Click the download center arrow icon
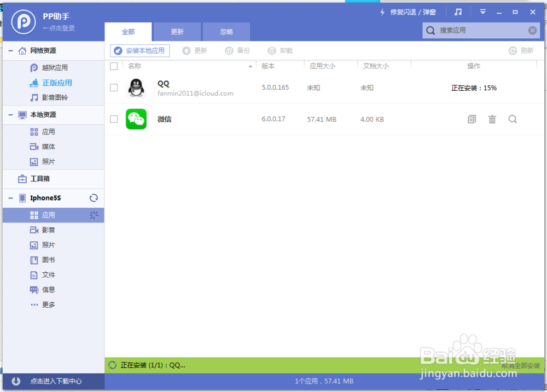The height and width of the screenshot is (392, 547). (16, 381)
